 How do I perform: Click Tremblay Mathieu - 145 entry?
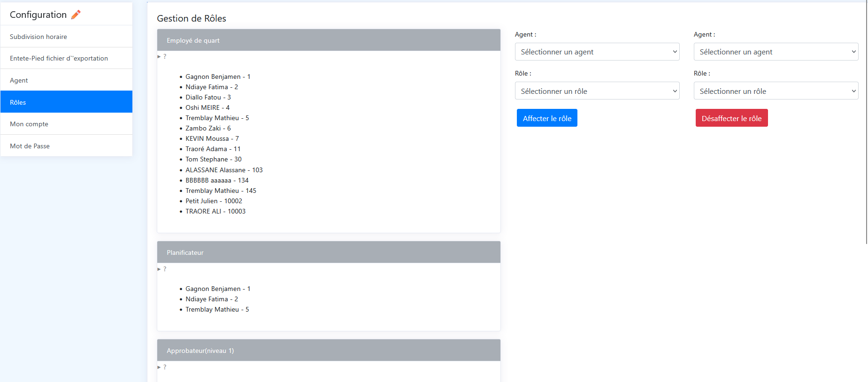point(221,191)
